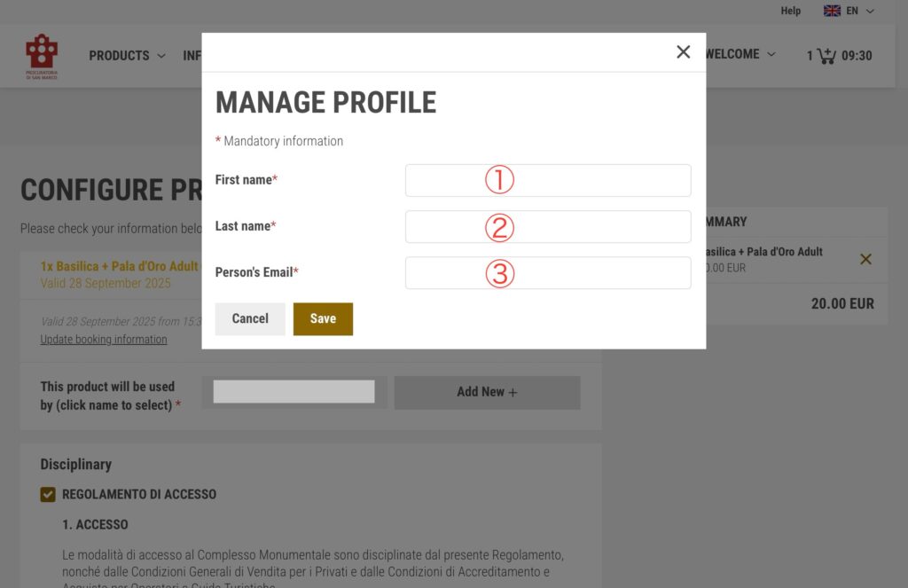
Task: Open the shopping cart icon
Action: [x=826, y=56]
